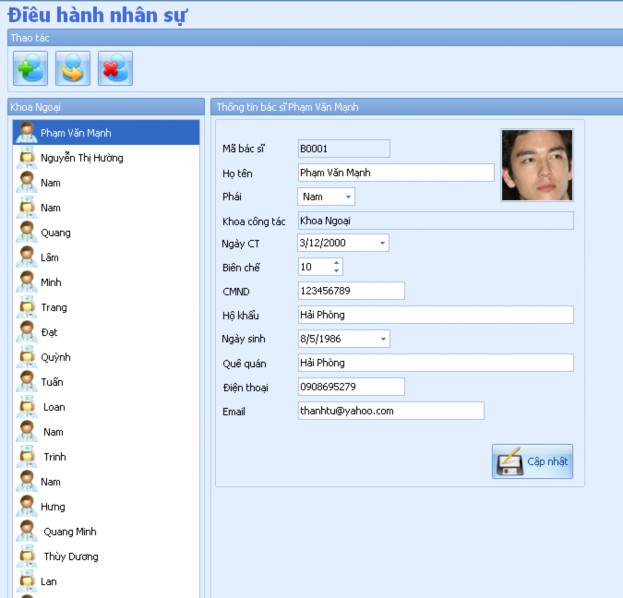623x598 pixels.
Task: Increase the Biên chế value with up arrow
Action: (336, 263)
